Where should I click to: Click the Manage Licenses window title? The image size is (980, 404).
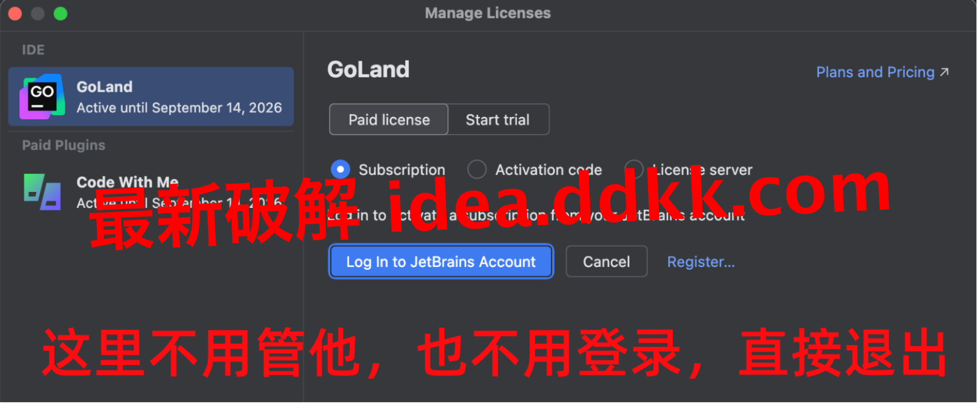[488, 13]
